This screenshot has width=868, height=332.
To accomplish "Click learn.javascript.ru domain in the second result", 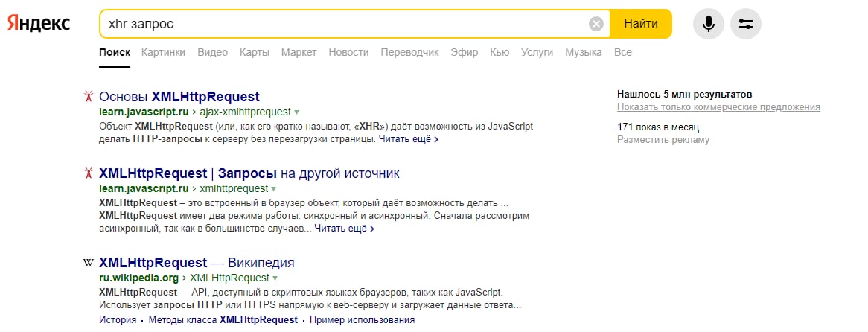I will [144, 188].
